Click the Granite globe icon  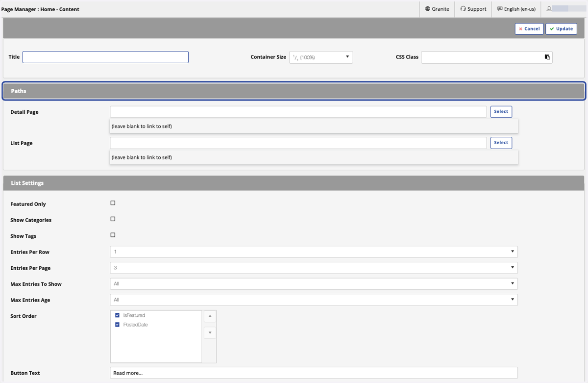pos(428,9)
